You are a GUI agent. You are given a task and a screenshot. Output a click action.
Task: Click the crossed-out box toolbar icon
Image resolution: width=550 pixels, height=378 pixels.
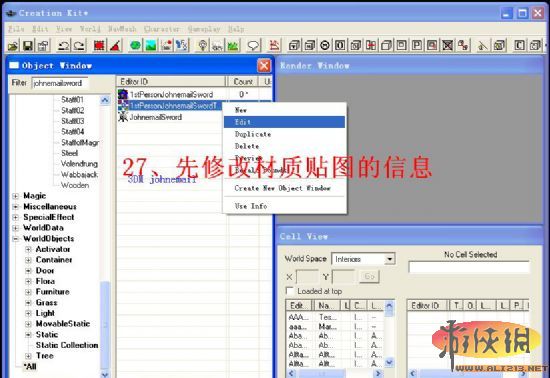tap(447, 45)
